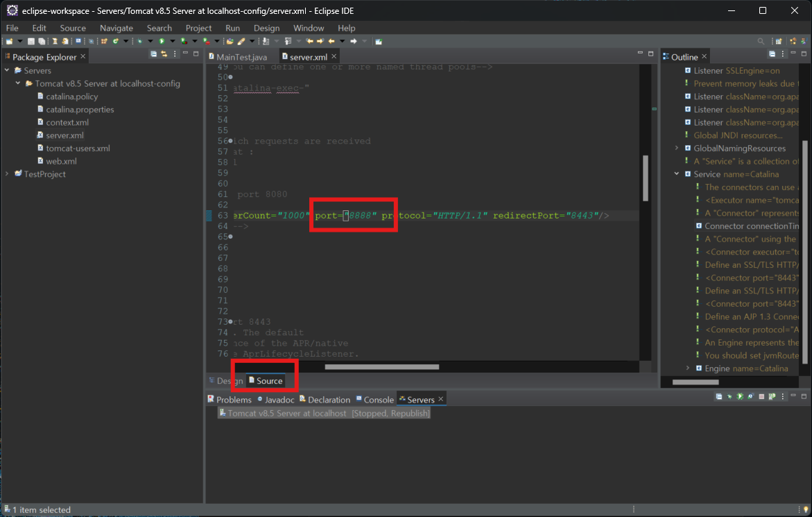Open the Outline view menu

coord(782,54)
